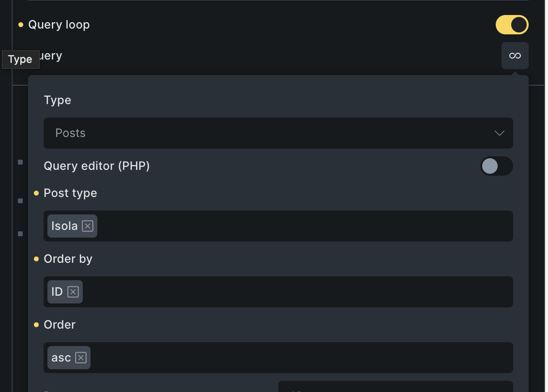Click the Type tooltip label
The width and height of the screenshot is (548, 392).
tap(20, 60)
